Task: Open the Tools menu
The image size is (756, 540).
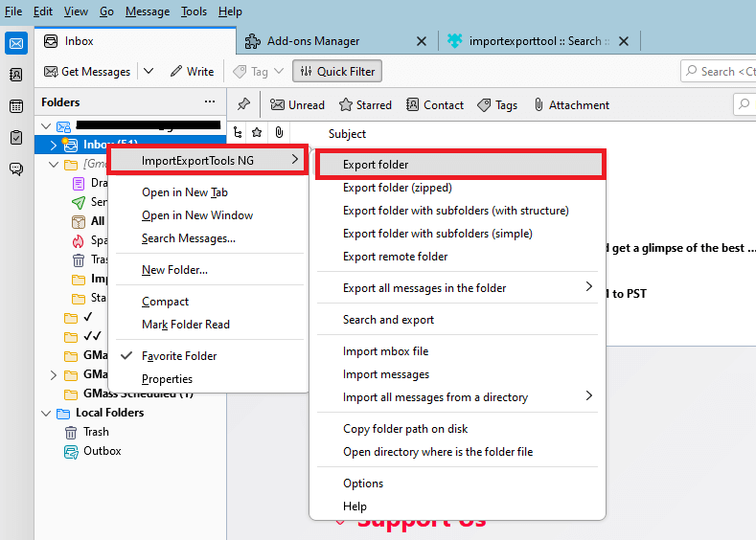Action: click(194, 11)
